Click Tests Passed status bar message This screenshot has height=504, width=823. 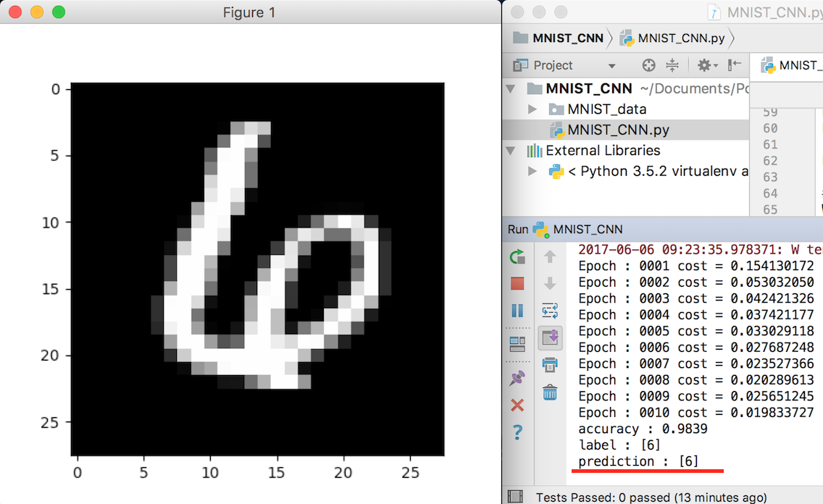click(x=651, y=497)
